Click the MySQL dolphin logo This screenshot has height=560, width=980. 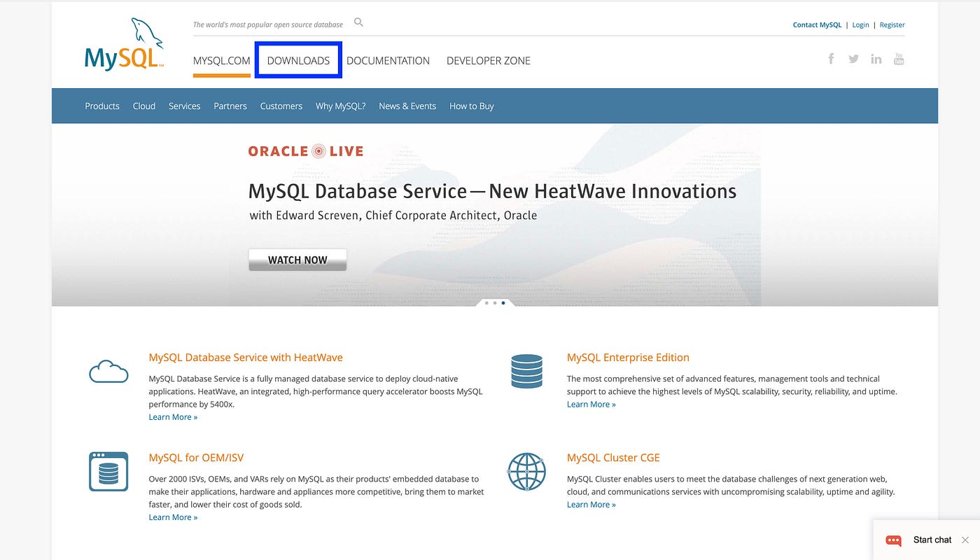[125, 43]
